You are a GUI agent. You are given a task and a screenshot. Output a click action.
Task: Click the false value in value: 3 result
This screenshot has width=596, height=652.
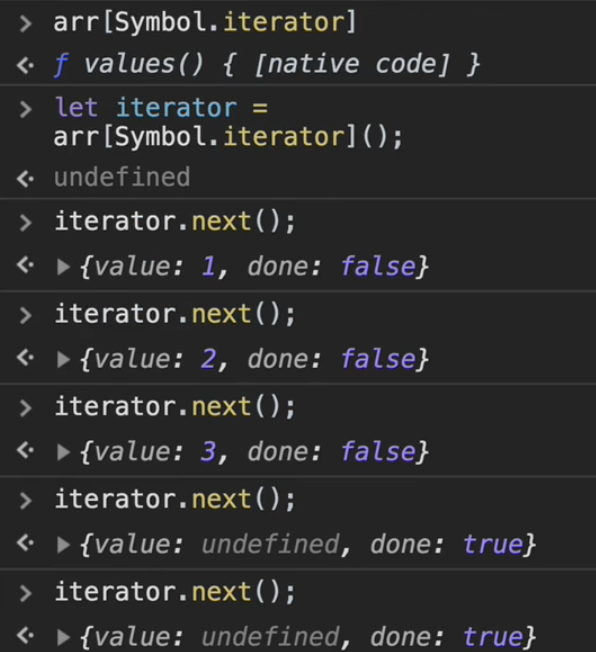pos(378,452)
